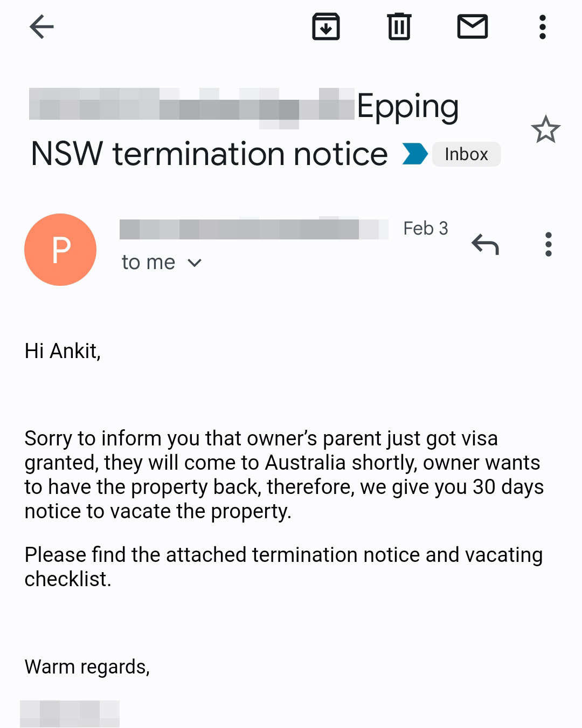Open the chevron beside 'to me'

195,263
